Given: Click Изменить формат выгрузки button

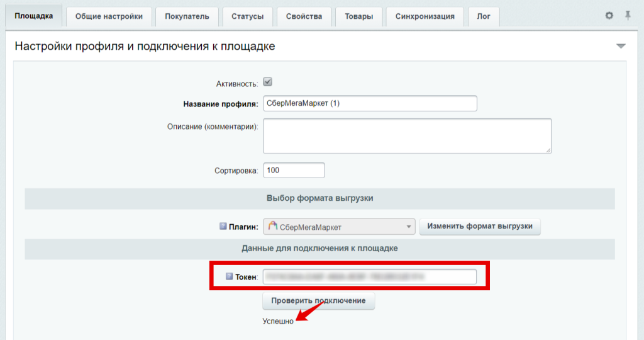Looking at the screenshot, I should pyautogui.click(x=480, y=227).
